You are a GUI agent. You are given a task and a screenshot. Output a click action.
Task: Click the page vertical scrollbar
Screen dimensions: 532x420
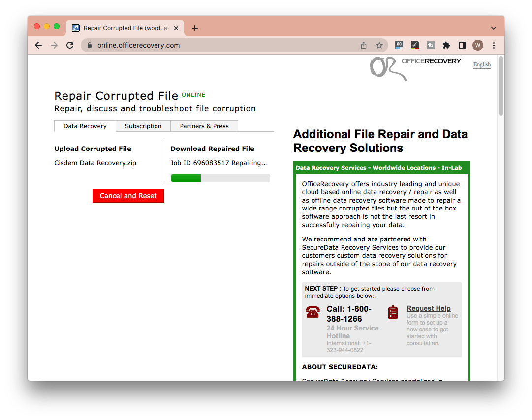[501, 87]
